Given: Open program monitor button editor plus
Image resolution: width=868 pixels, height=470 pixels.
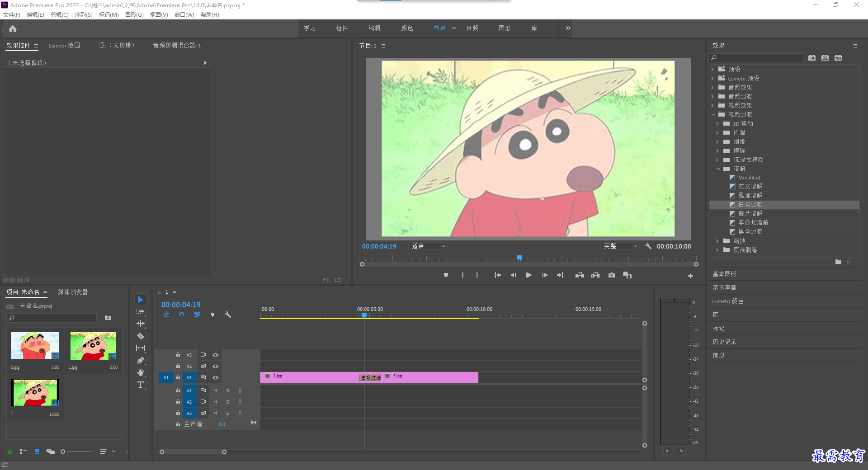Looking at the screenshot, I should click(x=690, y=276).
